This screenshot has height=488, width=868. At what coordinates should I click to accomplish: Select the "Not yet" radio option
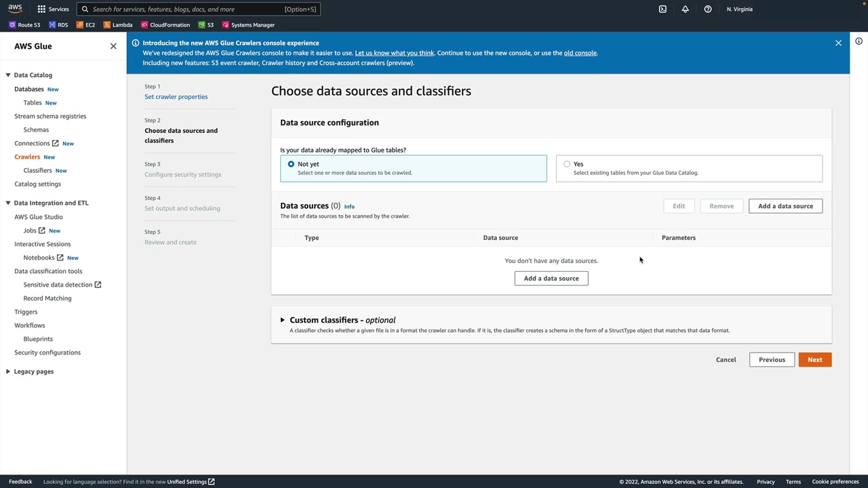(x=291, y=164)
